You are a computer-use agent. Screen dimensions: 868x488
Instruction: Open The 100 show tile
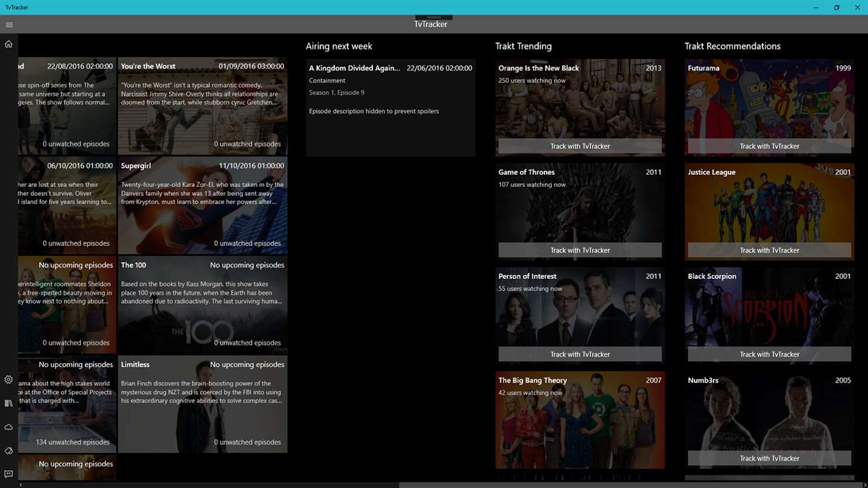coord(203,305)
